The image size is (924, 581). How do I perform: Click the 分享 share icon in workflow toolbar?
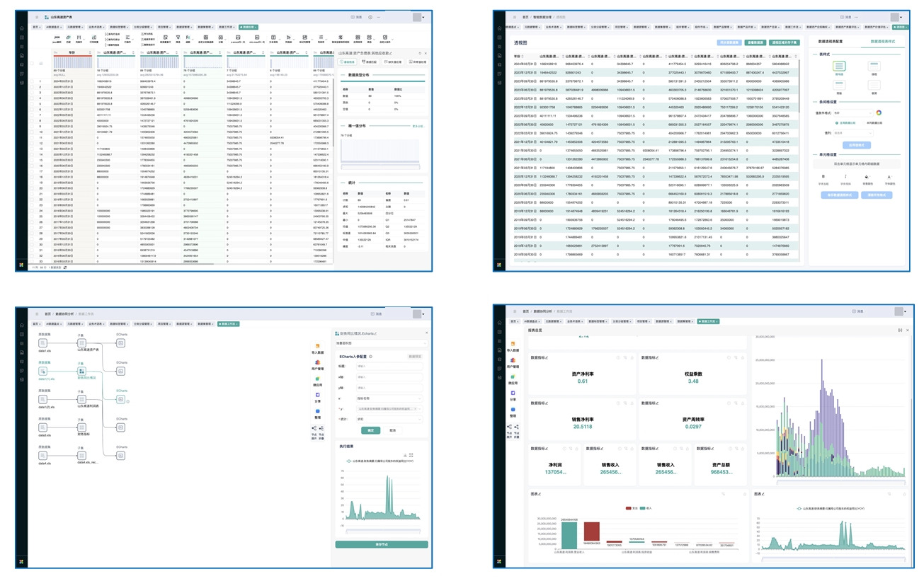(x=317, y=395)
